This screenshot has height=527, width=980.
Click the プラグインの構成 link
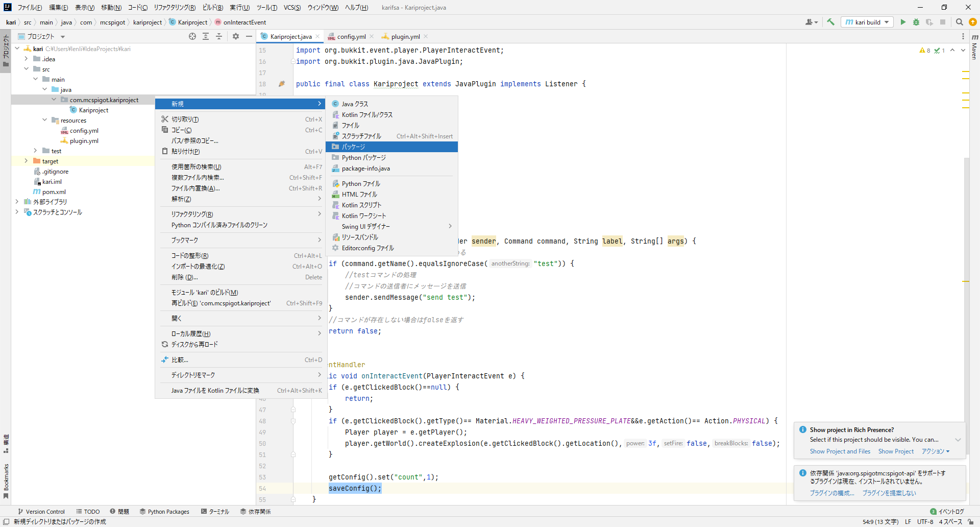pyautogui.click(x=831, y=493)
